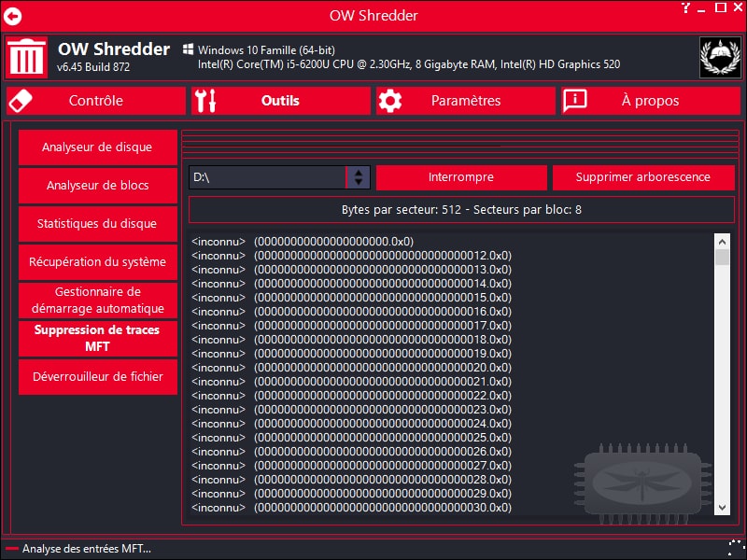Click Supprimer arborescence button
This screenshot has height=560, width=747.
point(643,177)
